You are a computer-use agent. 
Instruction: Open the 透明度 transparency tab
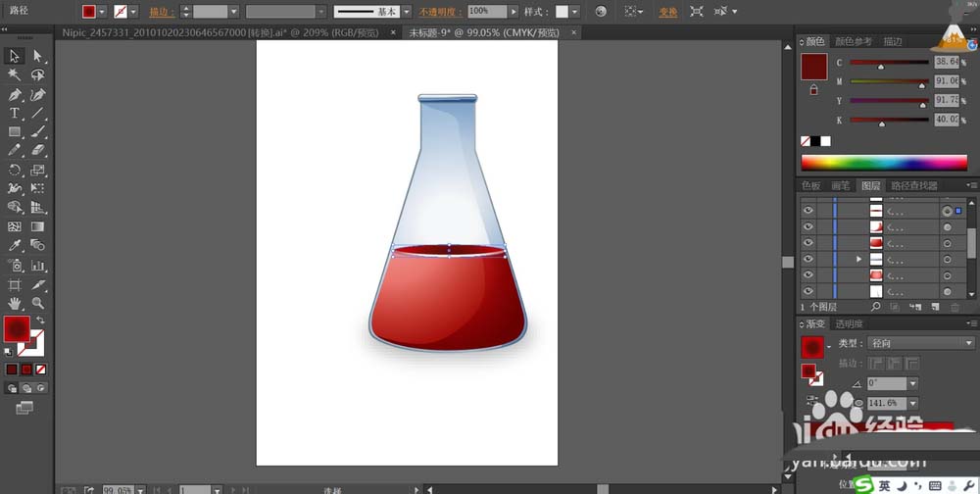[848, 323]
